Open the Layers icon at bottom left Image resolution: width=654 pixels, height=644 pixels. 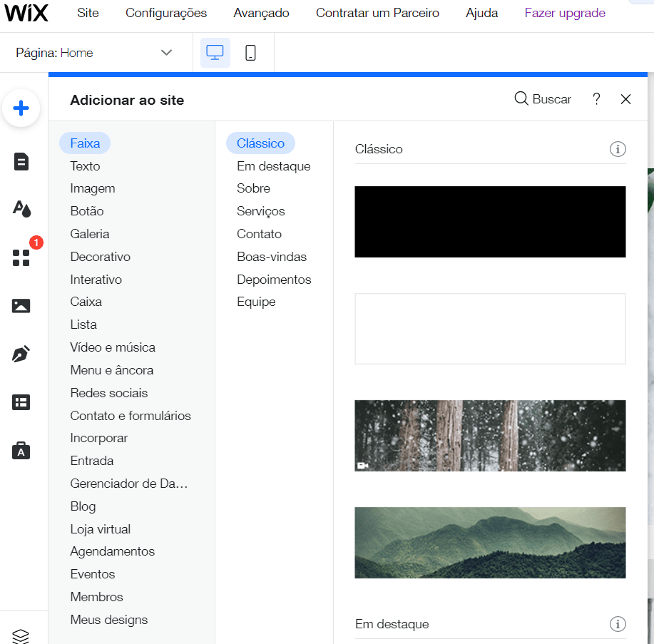[x=21, y=636]
